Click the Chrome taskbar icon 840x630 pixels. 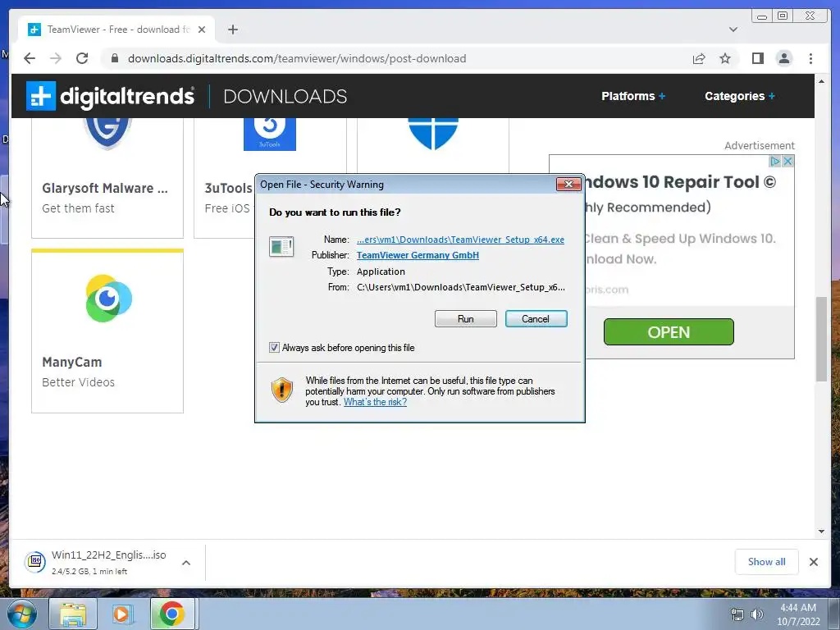pos(171,614)
